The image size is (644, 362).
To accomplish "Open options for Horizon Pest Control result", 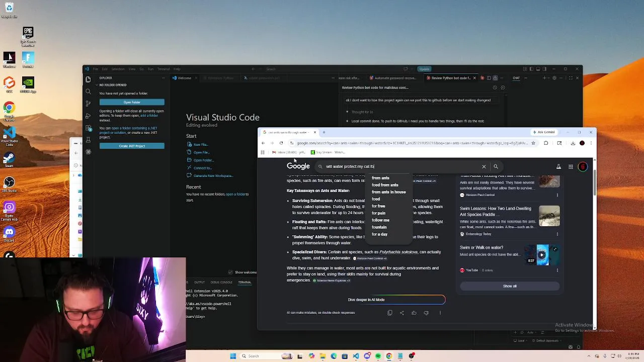I will [x=557, y=195].
